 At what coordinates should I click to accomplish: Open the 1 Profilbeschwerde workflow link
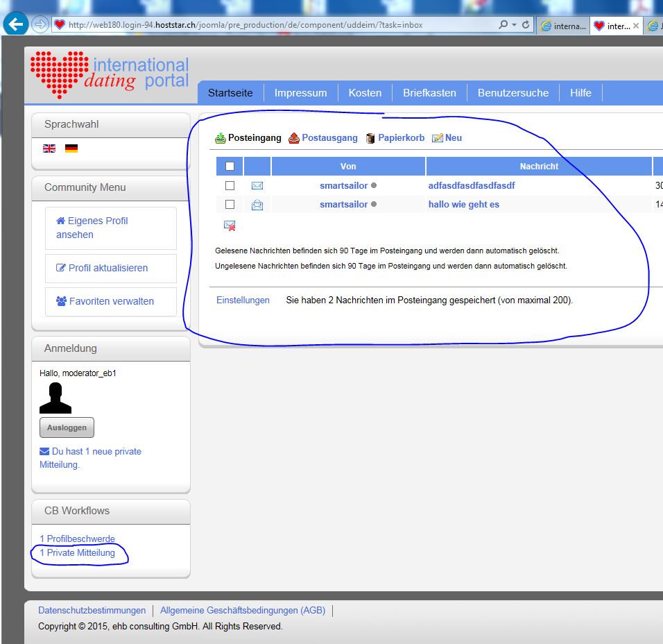pyautogui.click(x=77, y=539)
